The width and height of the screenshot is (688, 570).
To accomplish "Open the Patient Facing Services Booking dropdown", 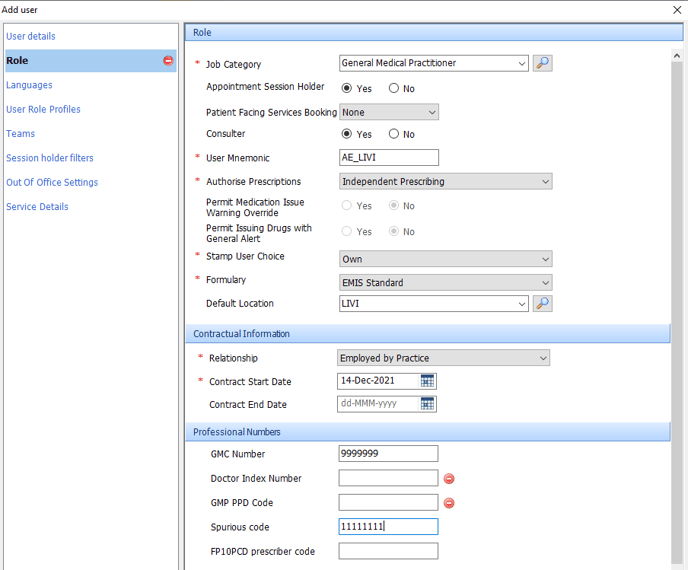I will coord(389,112).
